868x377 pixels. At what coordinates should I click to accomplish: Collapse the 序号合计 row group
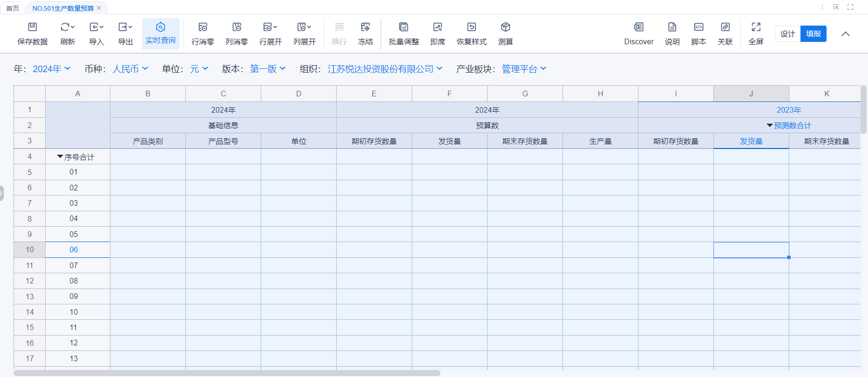[60, 157]
